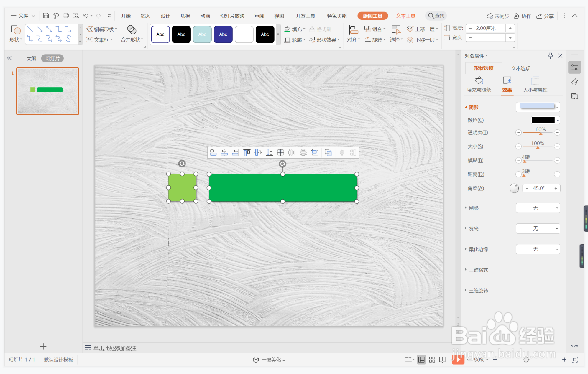Click distribute vertically icon in floating toolbar
The height and width of the screenshot is (374, 588).
click(x=303, y=152)
